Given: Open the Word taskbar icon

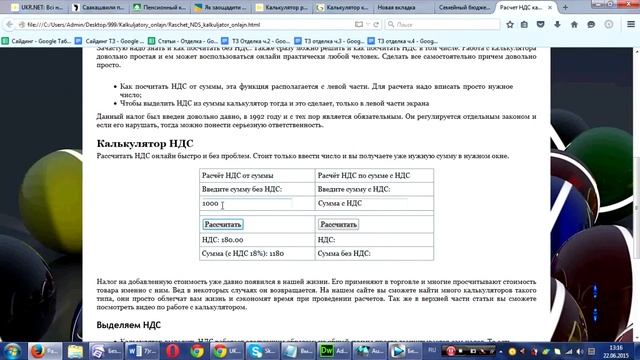Looking at the screenshot, I should (x=139, y=351).
